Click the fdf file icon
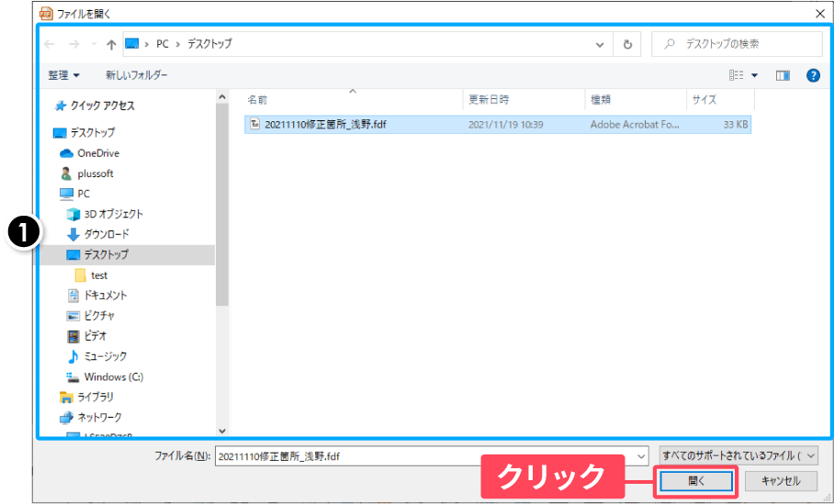 tap(255, 125)
